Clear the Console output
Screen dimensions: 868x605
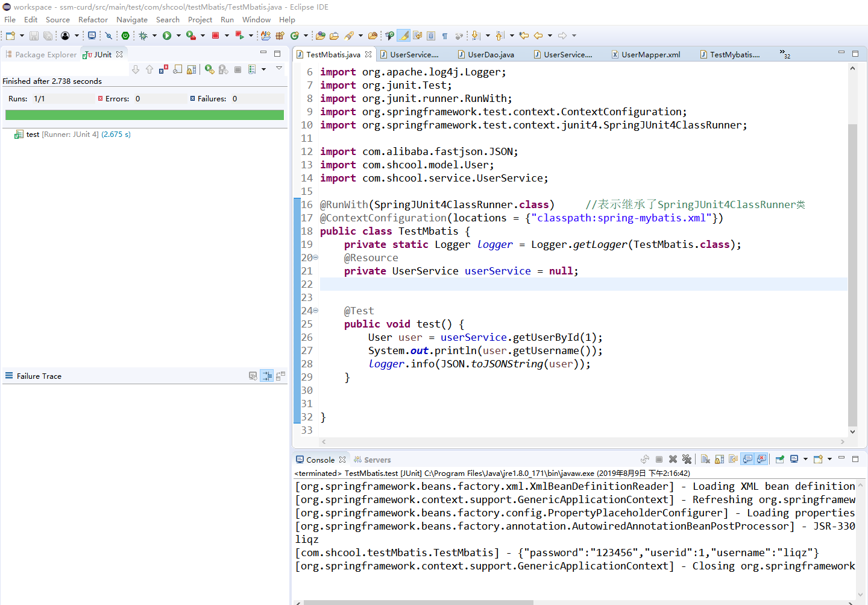(705, 460)
